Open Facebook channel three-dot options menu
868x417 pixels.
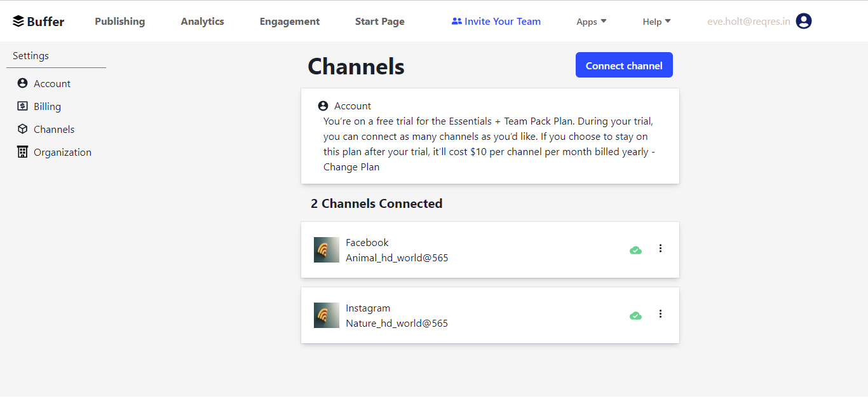pos(660,249)
